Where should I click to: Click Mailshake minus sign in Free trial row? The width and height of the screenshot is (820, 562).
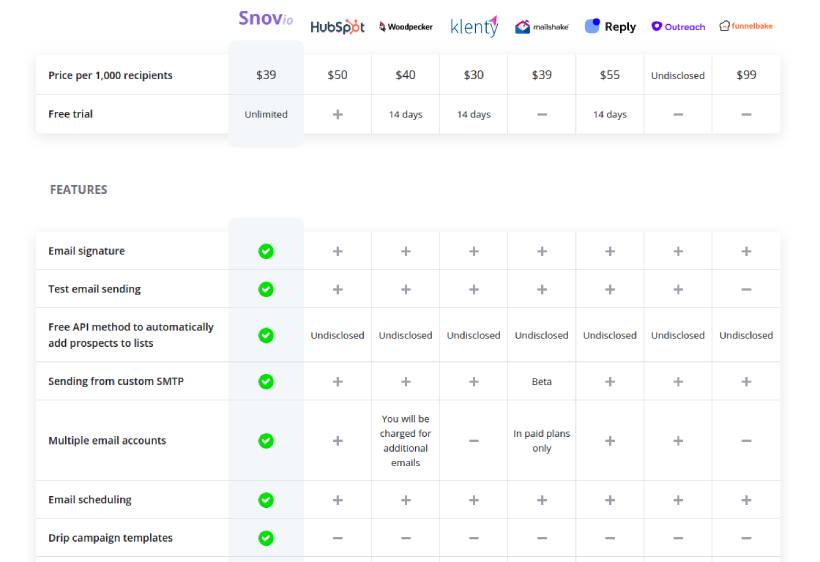542,114
